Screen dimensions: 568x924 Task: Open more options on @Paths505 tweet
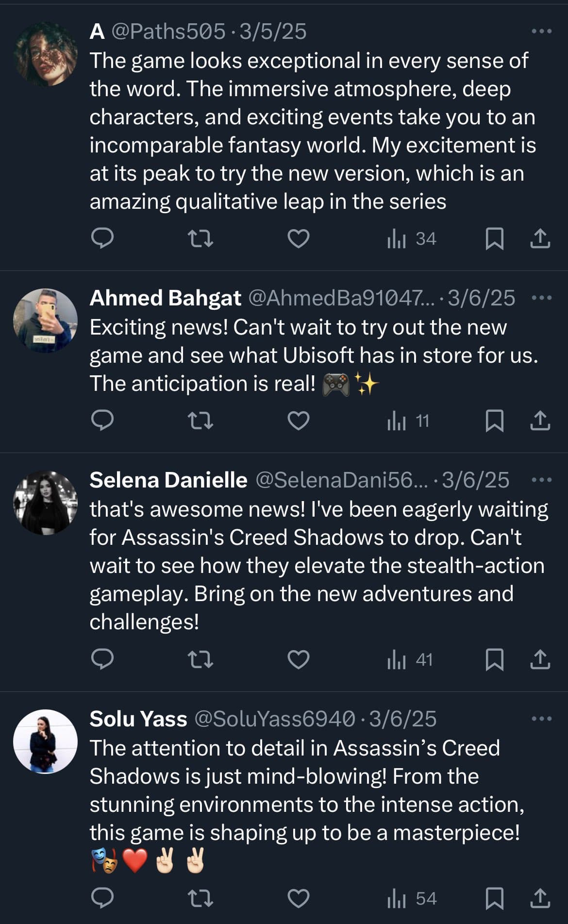(x=541, y=32)
